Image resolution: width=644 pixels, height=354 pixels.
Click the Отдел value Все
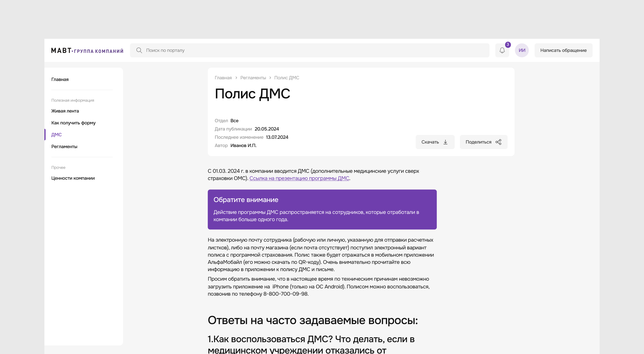click(x=234, y=121)
